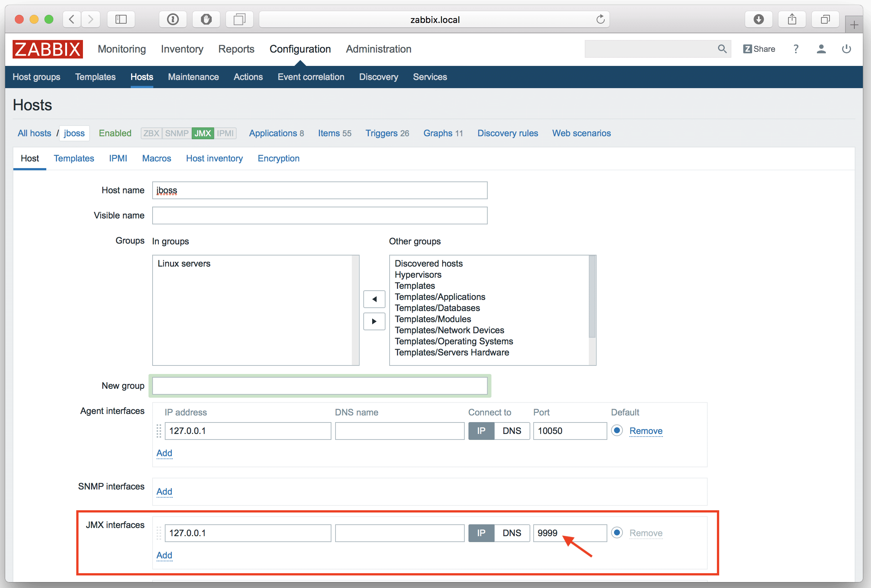Click the Visible name input field
This screenshot has height=588, width=871.
pos(320,216)
